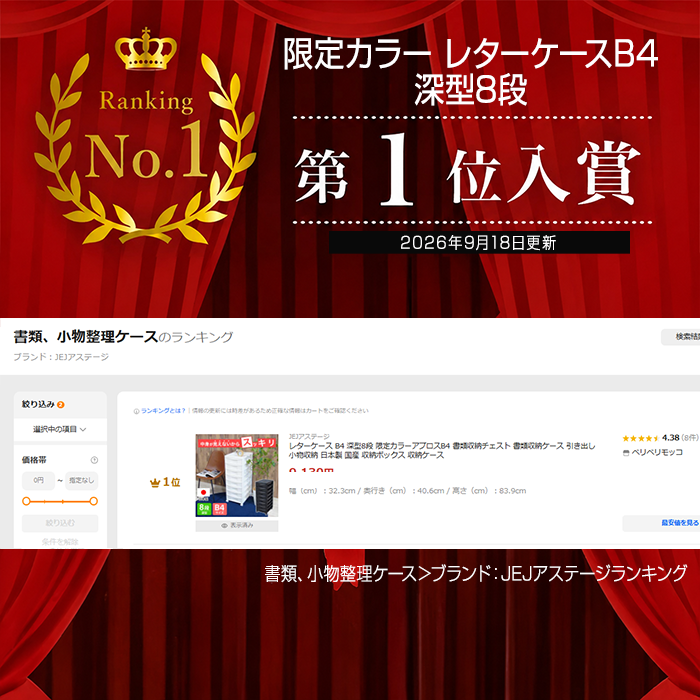Click the ブランド：JEJアステージ subtitle text
700x700 pixels.
click(61, 357)
